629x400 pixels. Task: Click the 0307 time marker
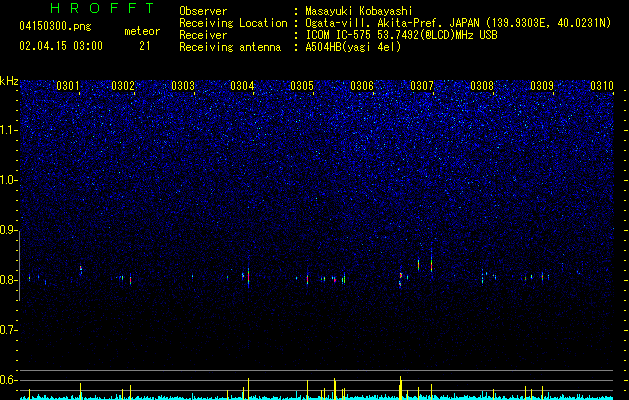[422, 86]
